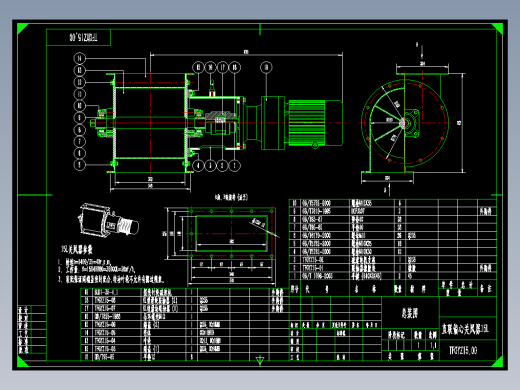This screenshot has width=520, height=390.
Task: Click part balloon 1 in the bottom row
Action: 235,165
